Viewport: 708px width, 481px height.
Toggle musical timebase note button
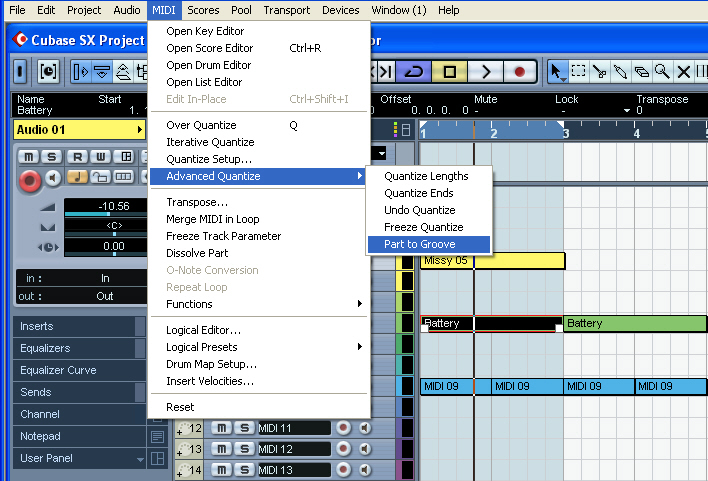78,177
